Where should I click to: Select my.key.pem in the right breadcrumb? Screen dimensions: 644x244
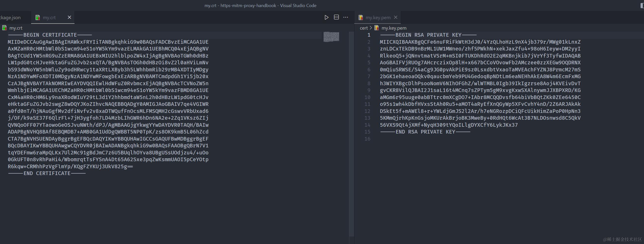pyautogui.click(x=394, y=28)
